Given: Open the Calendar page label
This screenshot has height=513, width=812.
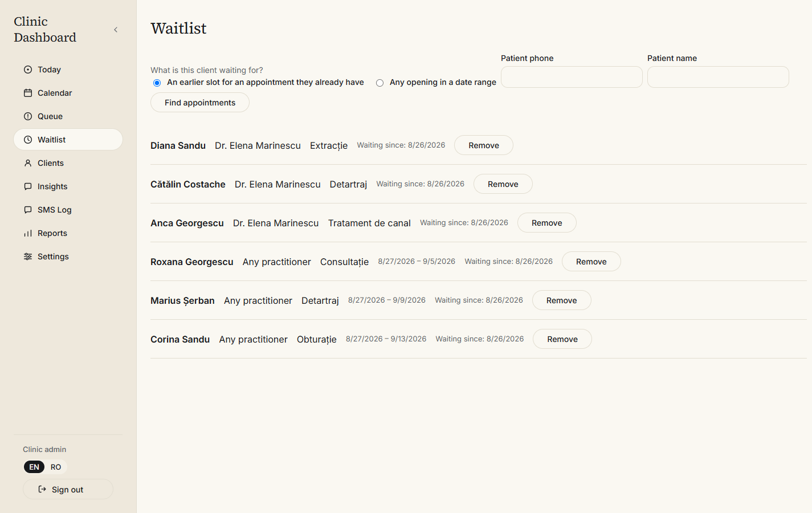Looking at the screenshot, I should click(55, 93).
